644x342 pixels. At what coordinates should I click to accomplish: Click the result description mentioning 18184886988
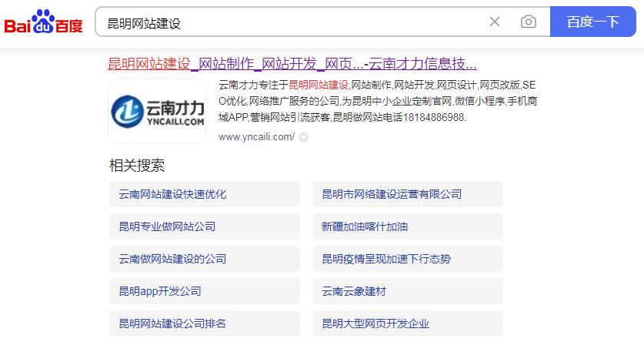coord(378,101)
